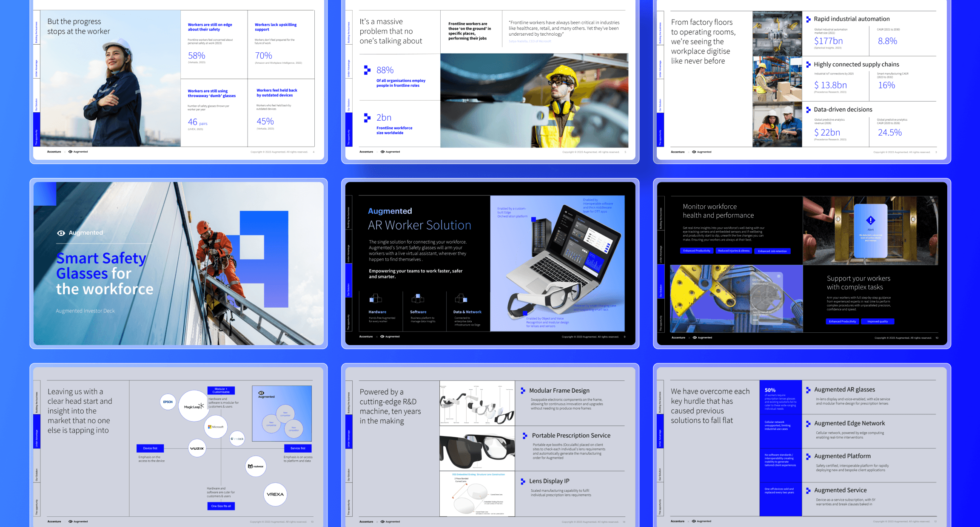This screenshot has width=980, height=527.
Task: Click the bullet icon before Augmented Service
Action: point(808,490)
